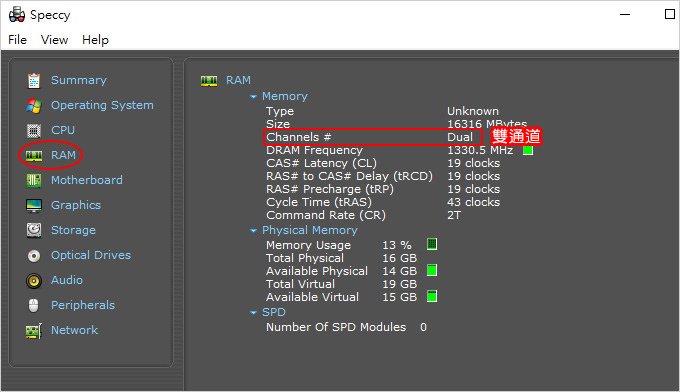Select the Network card icon
This screenshot has width=680, height=392.
[x=34, y=331]
